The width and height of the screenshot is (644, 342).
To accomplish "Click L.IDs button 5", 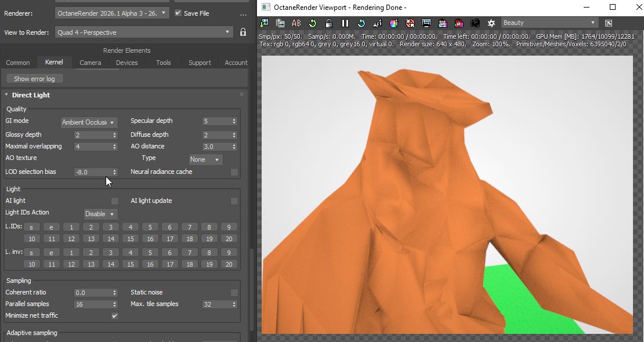I will pos(150,227).
